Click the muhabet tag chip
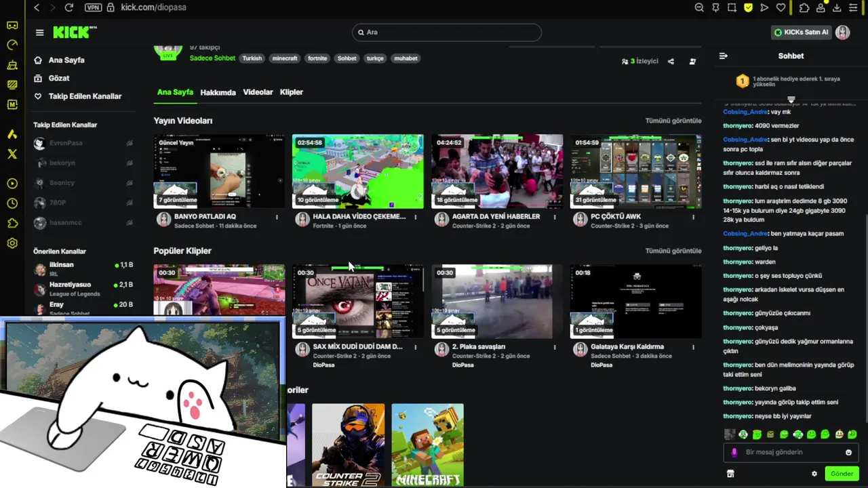The height and width of the screenshot is (488, 868). tap(406, 58)
